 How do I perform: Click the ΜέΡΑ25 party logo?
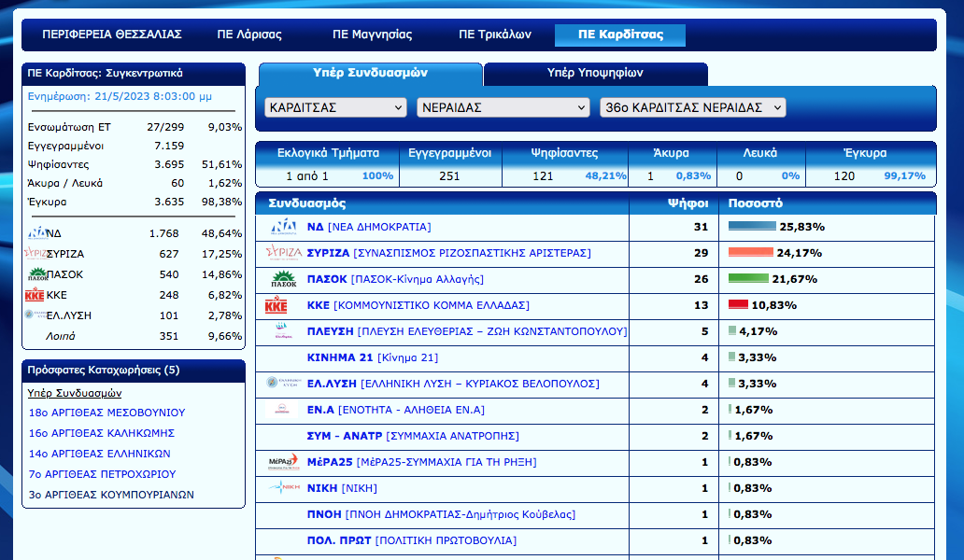click(283, 462)
